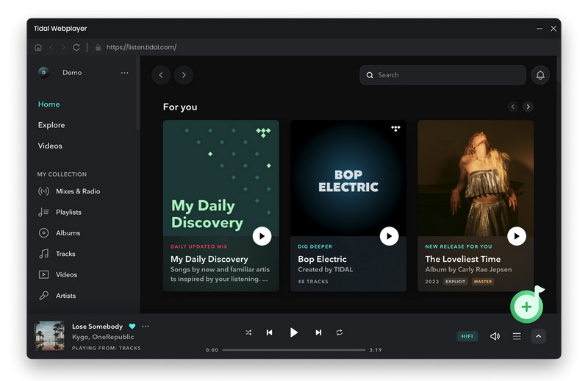Open Bop Electric cover art
Image resolution: width=588 pixels, height=381 pixels.
click(x=348, y=178)
